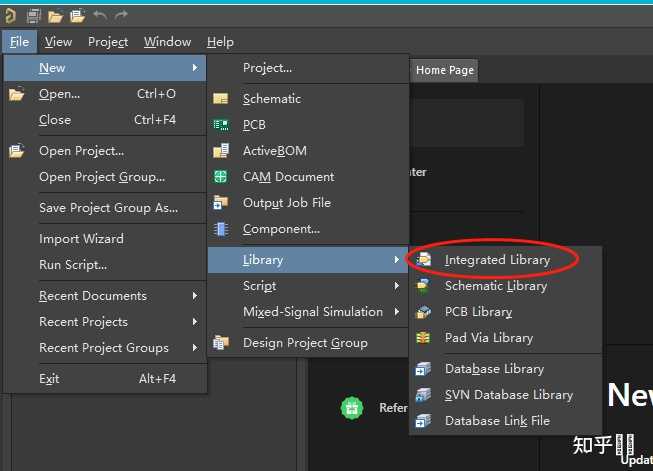Choose Pad Via Library entry
The image size is (653, 471).
[x=506, y=338]
